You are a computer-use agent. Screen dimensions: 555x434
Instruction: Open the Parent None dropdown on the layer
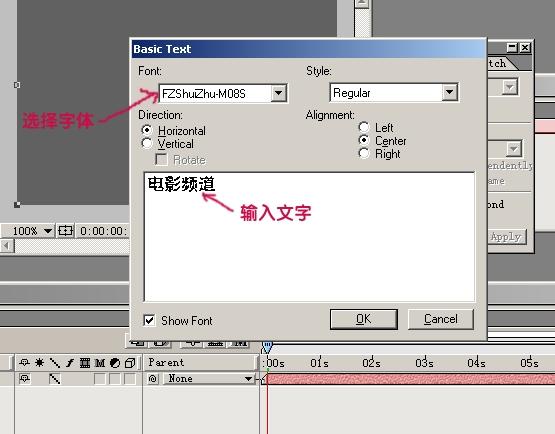click(x=210, y=379)
